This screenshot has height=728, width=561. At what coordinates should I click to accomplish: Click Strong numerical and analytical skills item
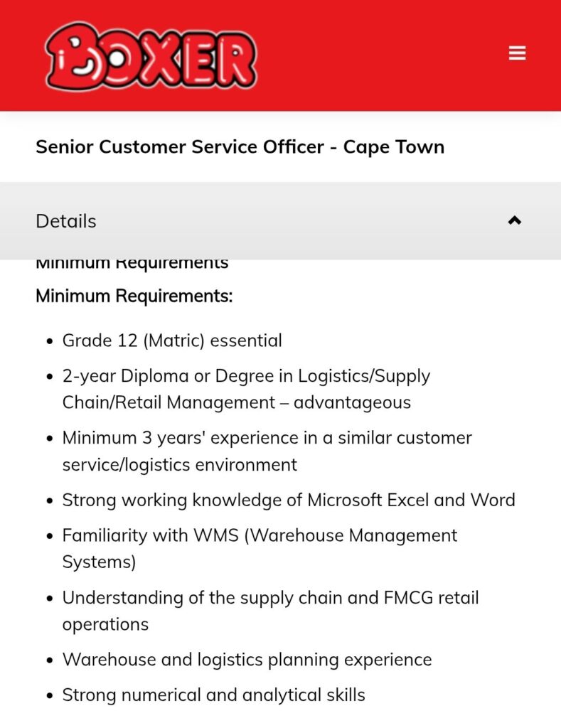[213, 695]
